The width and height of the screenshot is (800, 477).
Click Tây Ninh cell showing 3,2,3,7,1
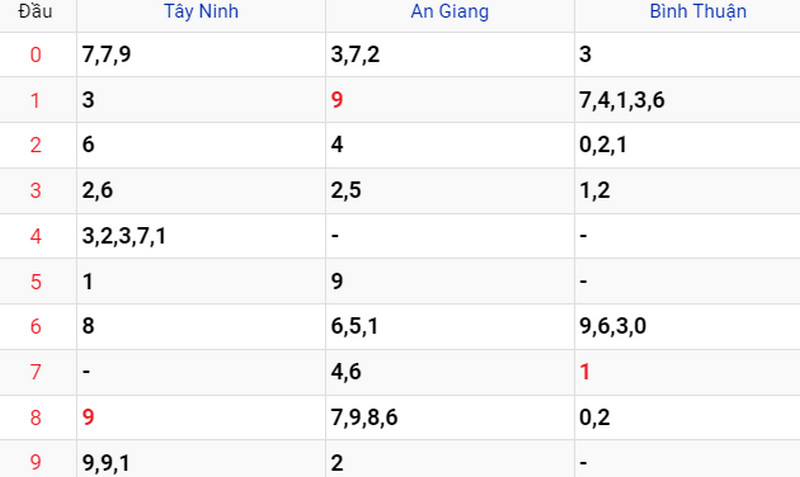124,236
